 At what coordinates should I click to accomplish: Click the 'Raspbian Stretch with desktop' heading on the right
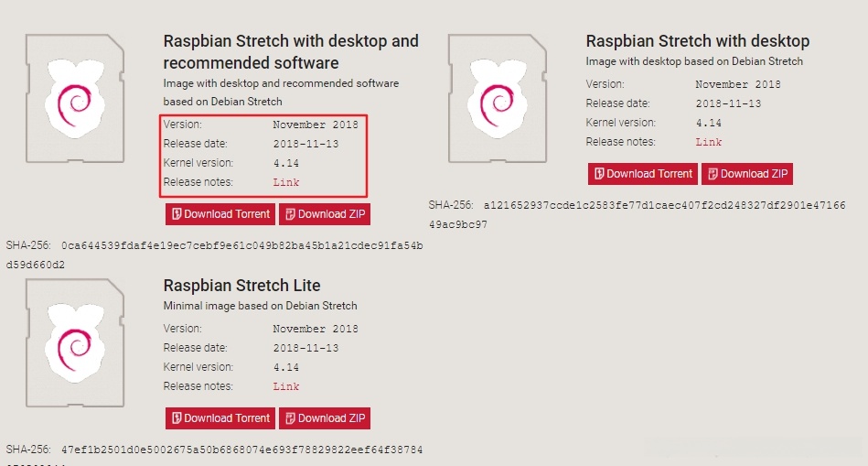click(697, 41)
